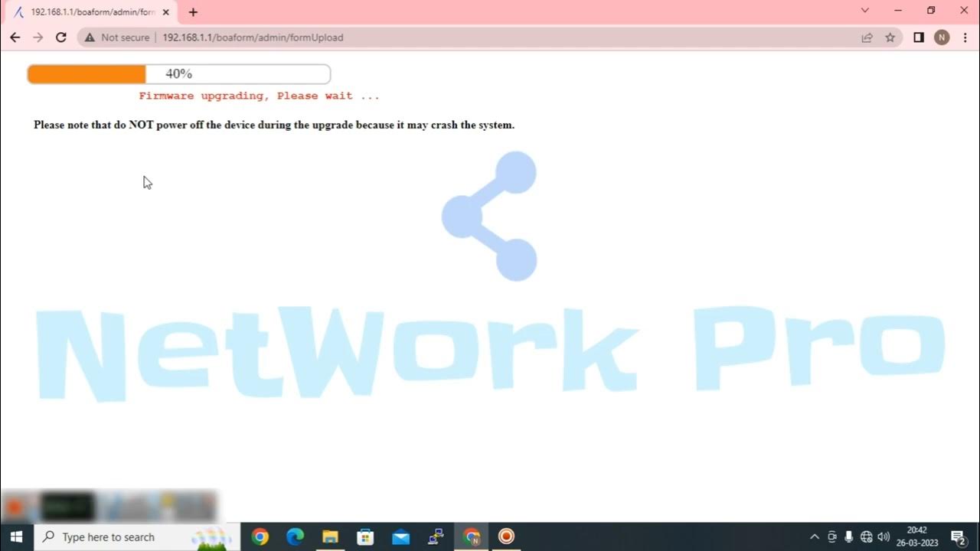Open the notification center
The height and width of the screenshot is (551, 980).
tap(957, 536)
